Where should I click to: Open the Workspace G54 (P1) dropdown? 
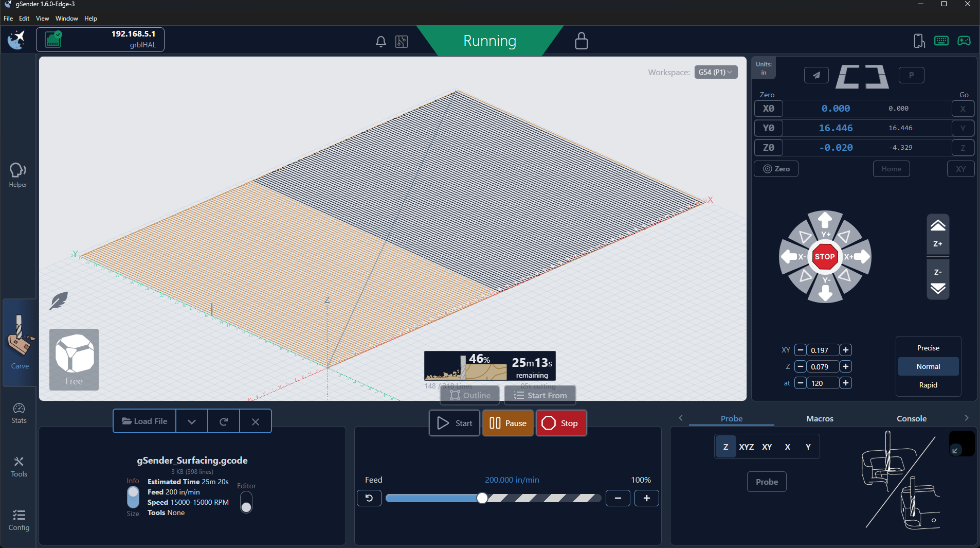coord(716,72)
